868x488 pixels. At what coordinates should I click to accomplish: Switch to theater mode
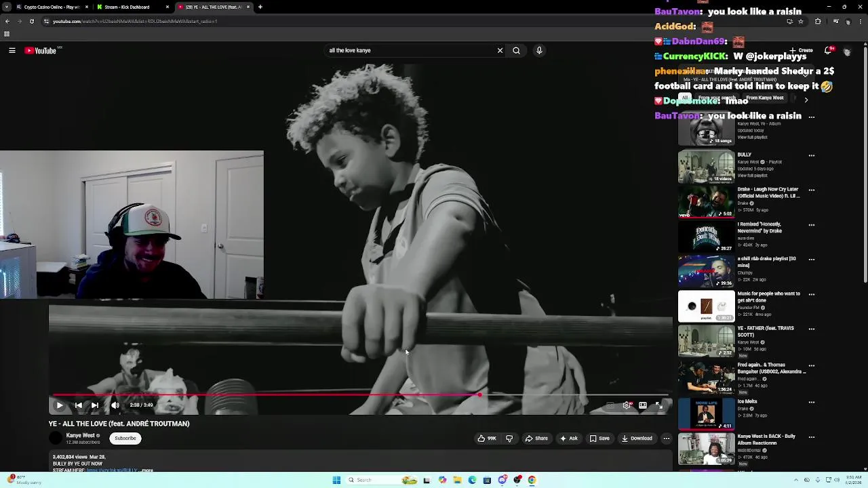(643, 405)
